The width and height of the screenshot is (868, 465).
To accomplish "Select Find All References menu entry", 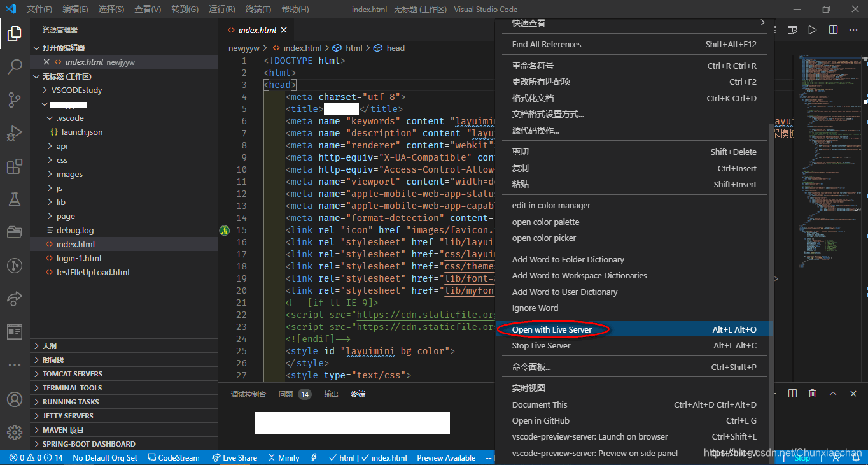I will pyautogui.click(x=633, y=44).
